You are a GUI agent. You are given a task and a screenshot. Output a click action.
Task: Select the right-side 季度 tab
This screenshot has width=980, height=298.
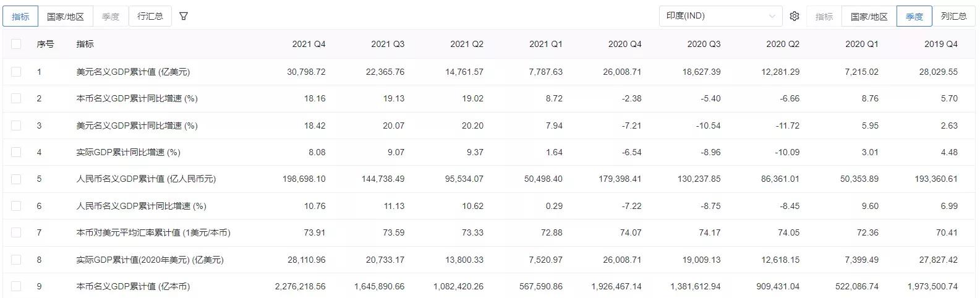(914, 16)
